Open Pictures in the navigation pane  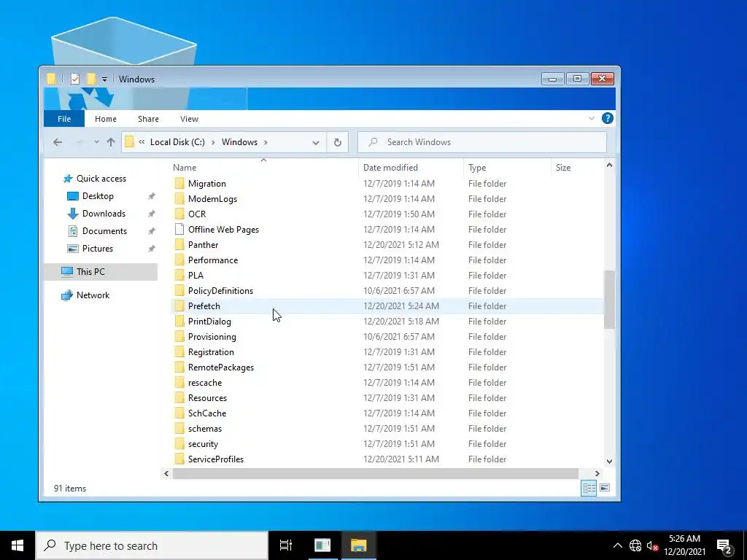97,249
